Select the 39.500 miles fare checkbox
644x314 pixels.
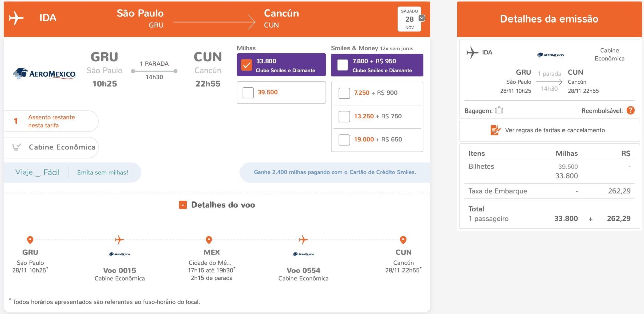coord(248,93)
